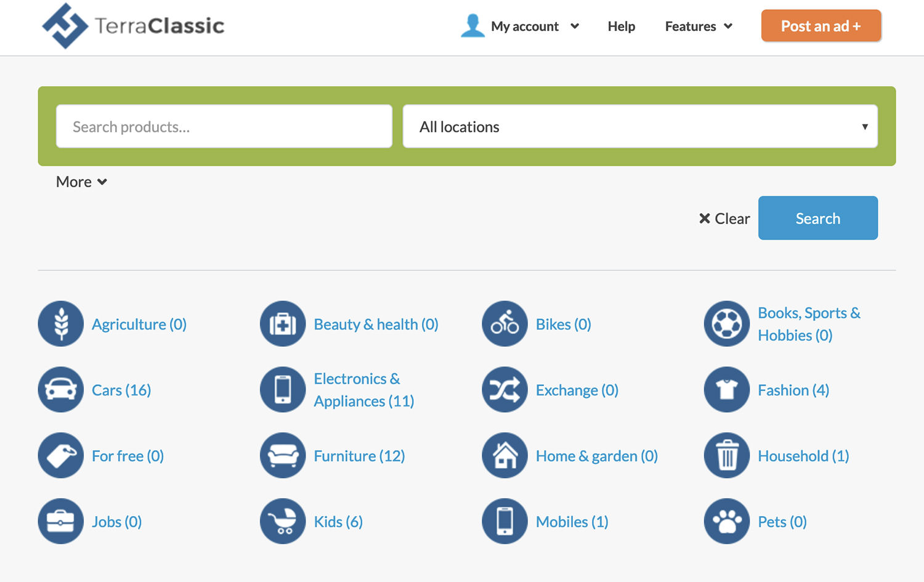924x582 pixels.
Task: Open the Kids stroller icon
Action: pos(283,522)
